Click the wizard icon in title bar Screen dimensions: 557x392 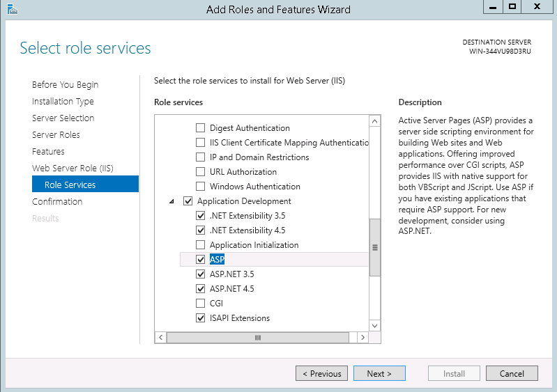tap(12, 9)
